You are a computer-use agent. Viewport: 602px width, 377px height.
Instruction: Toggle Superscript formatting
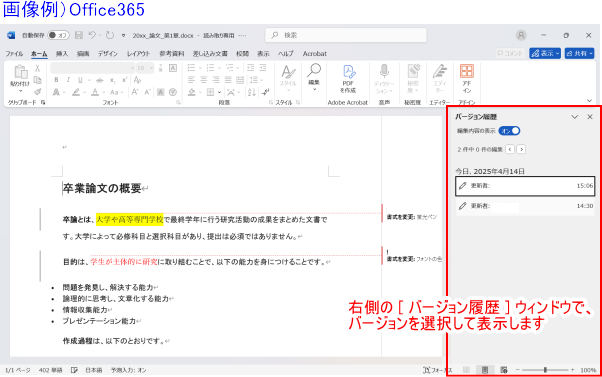(x=124, y=80)
